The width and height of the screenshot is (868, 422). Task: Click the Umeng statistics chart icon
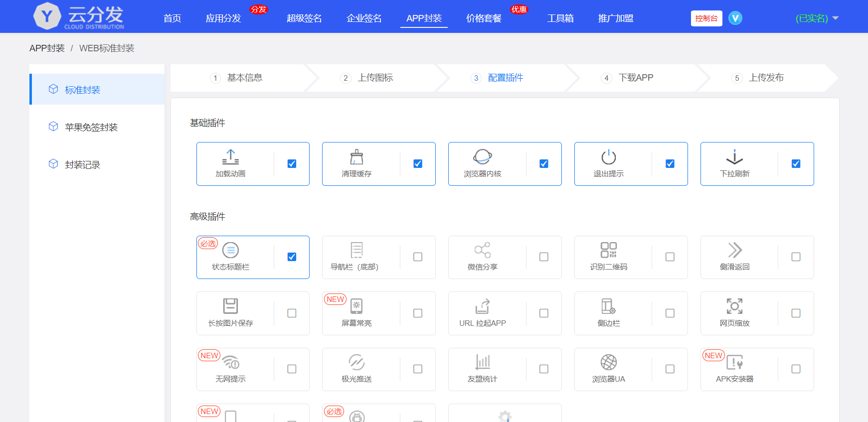pyautogui.click(x=482, y=362)
